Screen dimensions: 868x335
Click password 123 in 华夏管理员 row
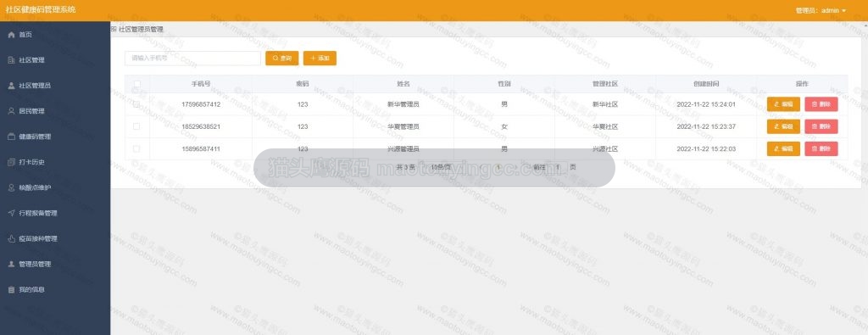pyautogui.click(x=303, y=127)
